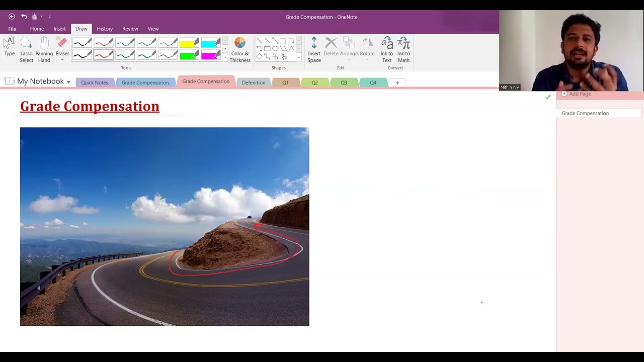Open the Quick Notes section tab
Viewport: 644px width, 362px height.
[95, 82]
